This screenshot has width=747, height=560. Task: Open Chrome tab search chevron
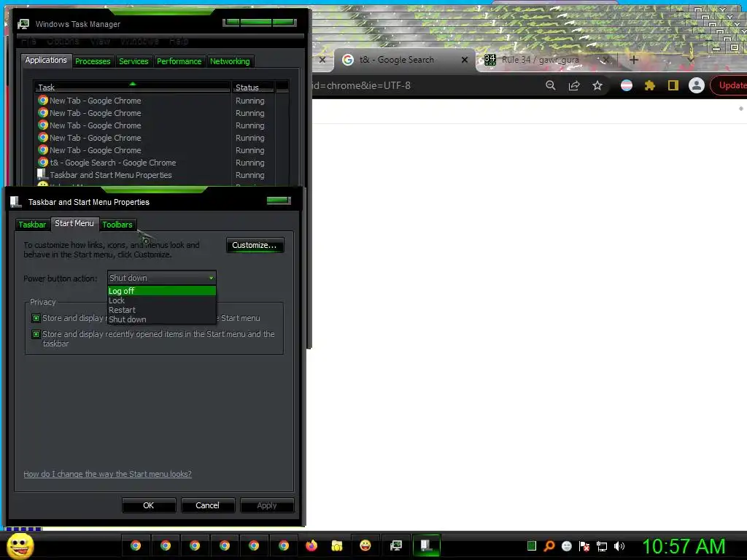(690, 60)
